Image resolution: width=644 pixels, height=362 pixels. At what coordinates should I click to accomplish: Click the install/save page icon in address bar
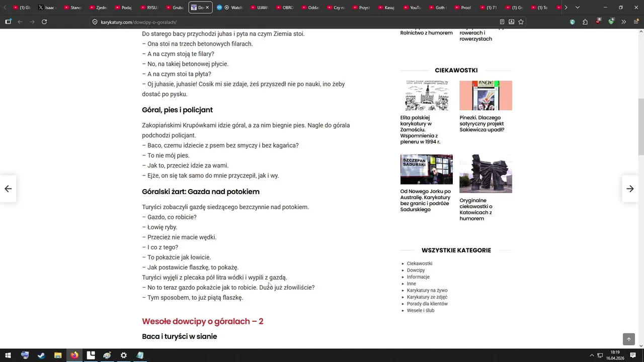511,22
